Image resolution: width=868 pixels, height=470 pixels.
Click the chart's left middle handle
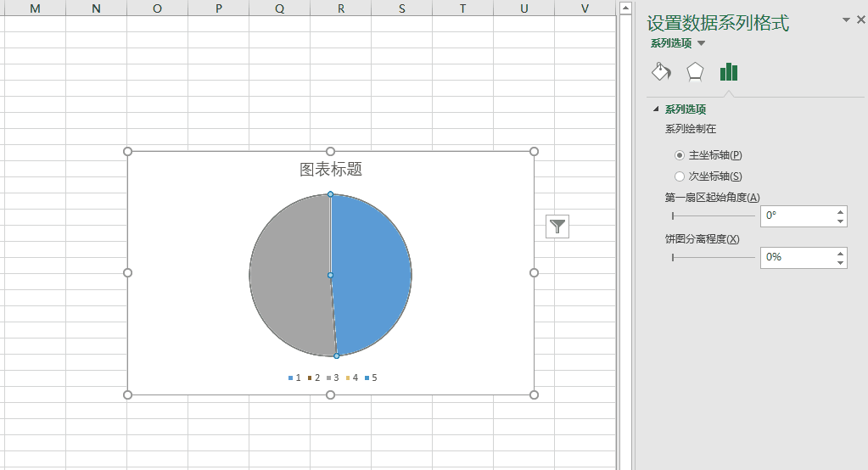click(128, 273)
